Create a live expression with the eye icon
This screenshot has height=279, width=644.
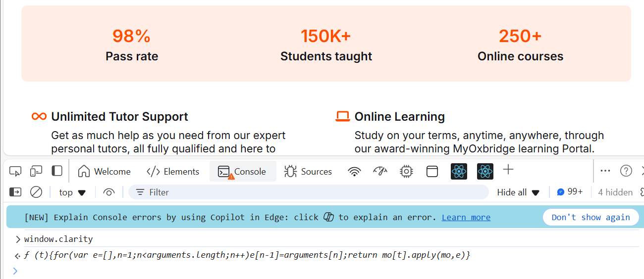109,192
